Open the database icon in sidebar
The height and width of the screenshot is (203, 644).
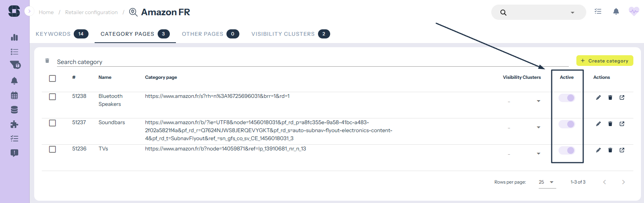pos(14,110)
